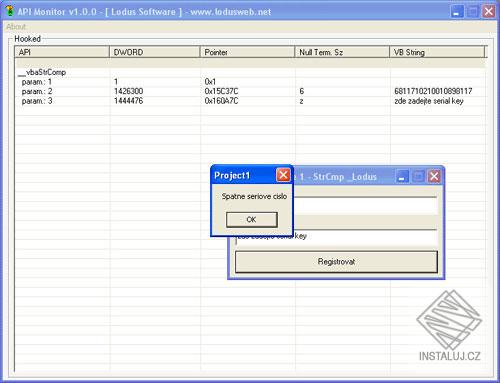The height and width of the screenshot is (383, 500).
Task: Click the Pointer column header
Action: [x=247, y=52]
